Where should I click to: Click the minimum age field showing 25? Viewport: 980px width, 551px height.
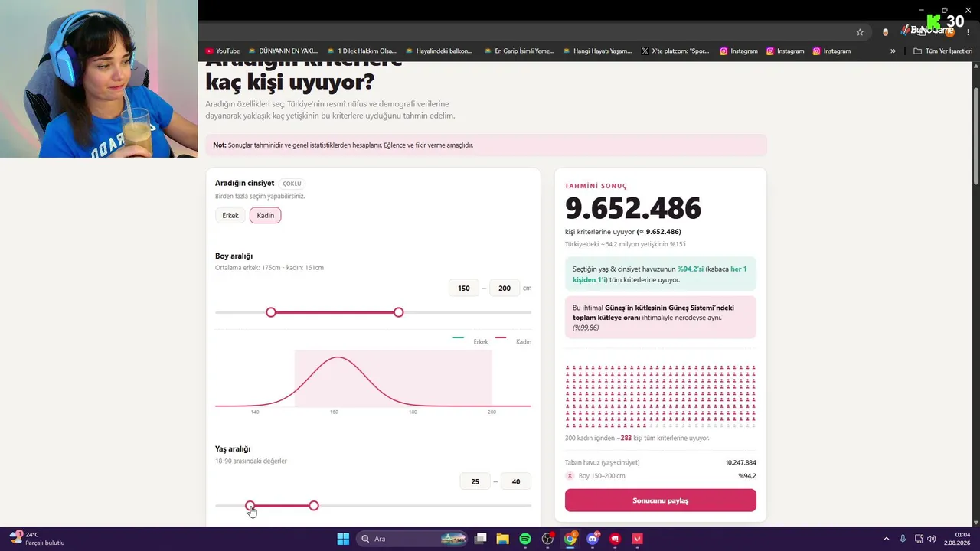(x=475, y=481)
